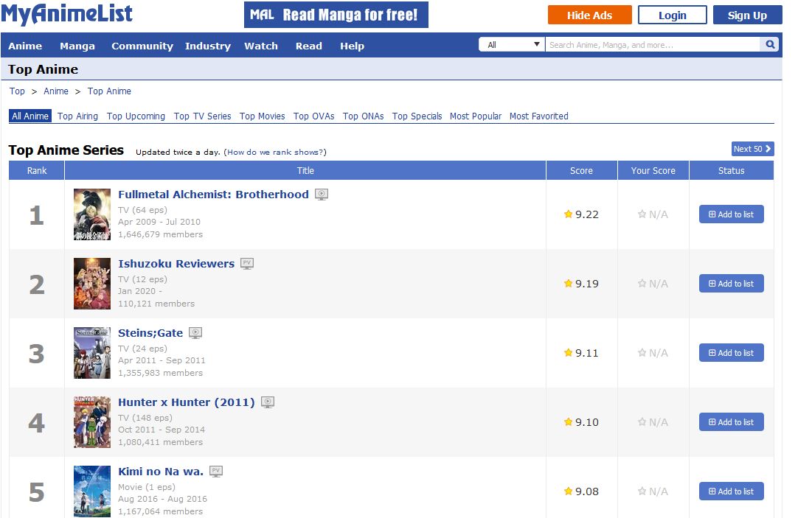
Task: Open Fullmetal Alchemist: Brotherhood title link
Action: click(x=213, y=195)
